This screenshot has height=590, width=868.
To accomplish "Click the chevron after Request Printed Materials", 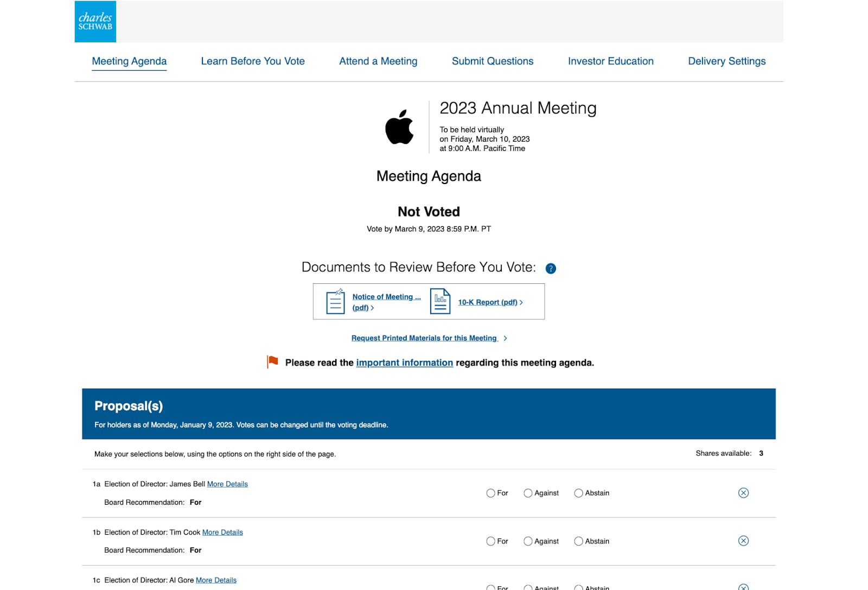I will coord(505,338).
